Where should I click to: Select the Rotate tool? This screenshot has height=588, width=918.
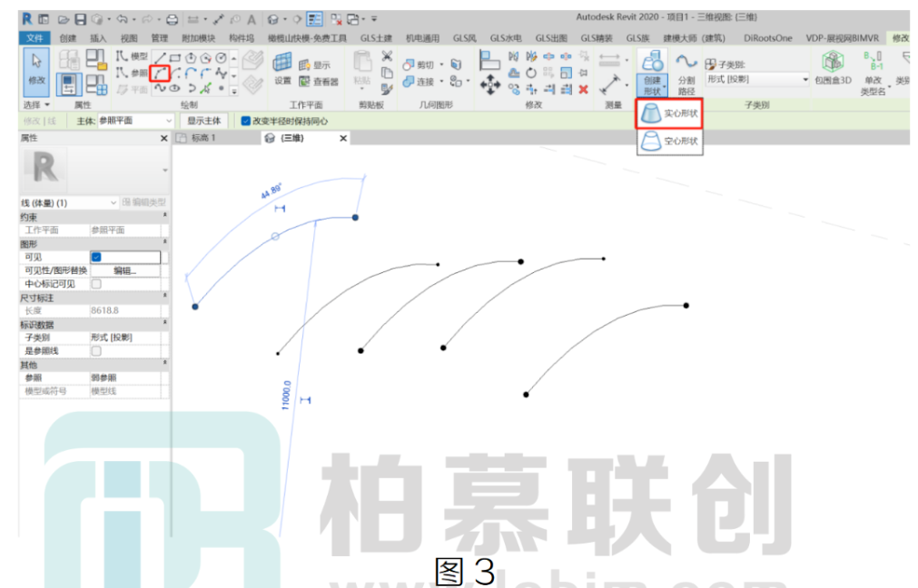(531, 73)
